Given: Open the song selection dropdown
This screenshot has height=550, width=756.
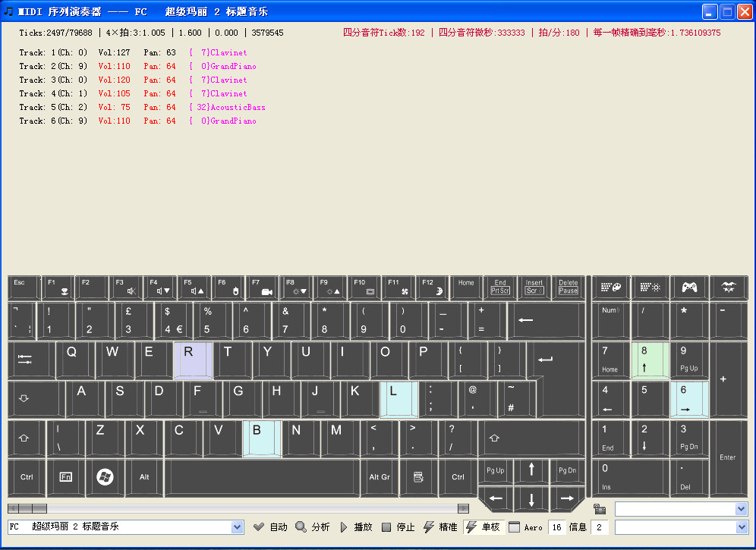Looking at the screenshot, I should pos(237,527).
